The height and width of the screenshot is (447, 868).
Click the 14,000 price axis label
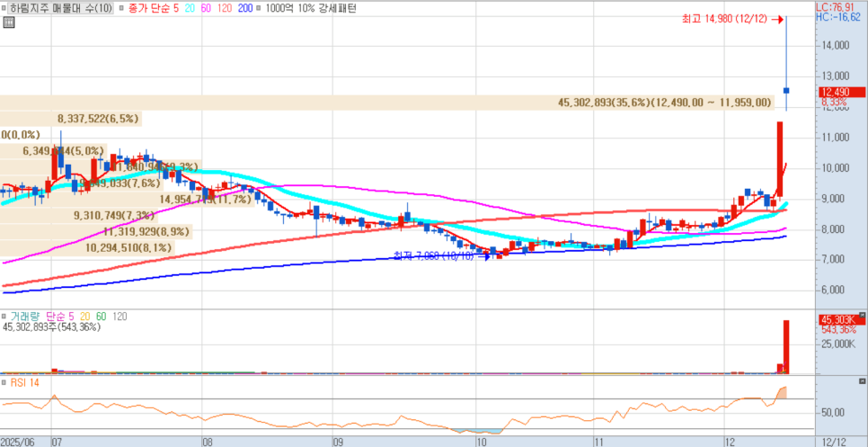[x=834, y=46]
